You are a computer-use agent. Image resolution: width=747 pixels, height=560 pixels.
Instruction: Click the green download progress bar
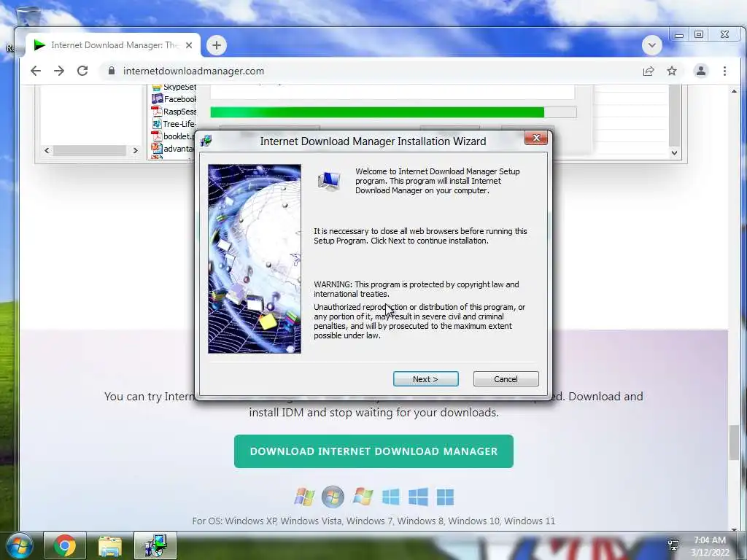[393, 112]
